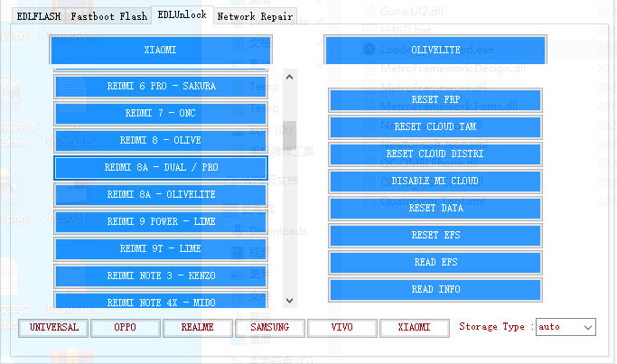Click the device list scroll down arrow
This screenshot has width=617, height=364.
point(290,301)
